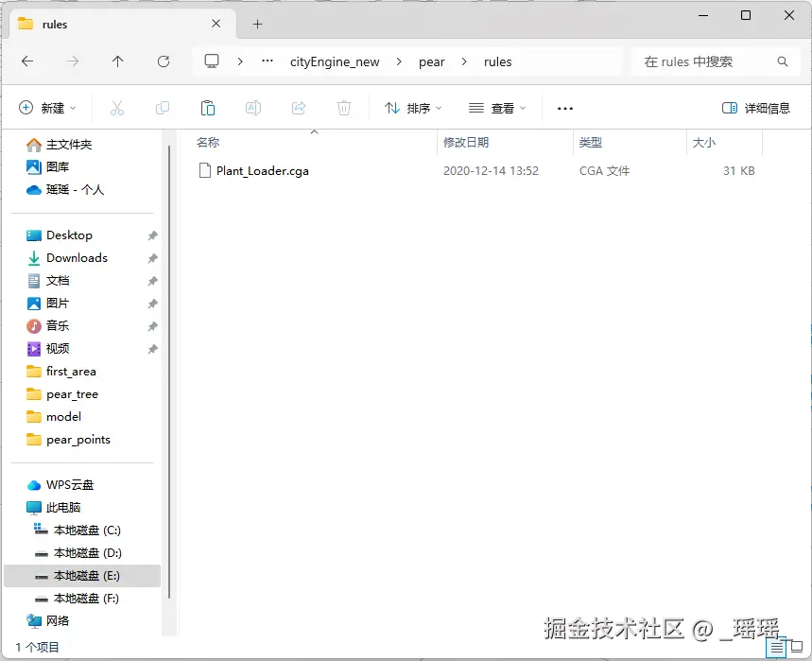The height and width of the screenshot is (661, 812).
Task: Navigate to cityEngine_new breadcrumb
Action: point(335,61)
